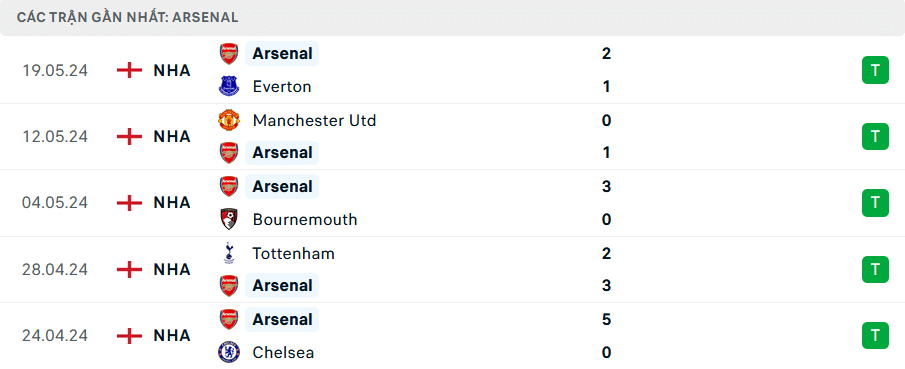The width and height of the screenshot is (905, 369).
Task: Click highlighted Arsenal name in 04.05.24 match
Action: click(282, 187)
